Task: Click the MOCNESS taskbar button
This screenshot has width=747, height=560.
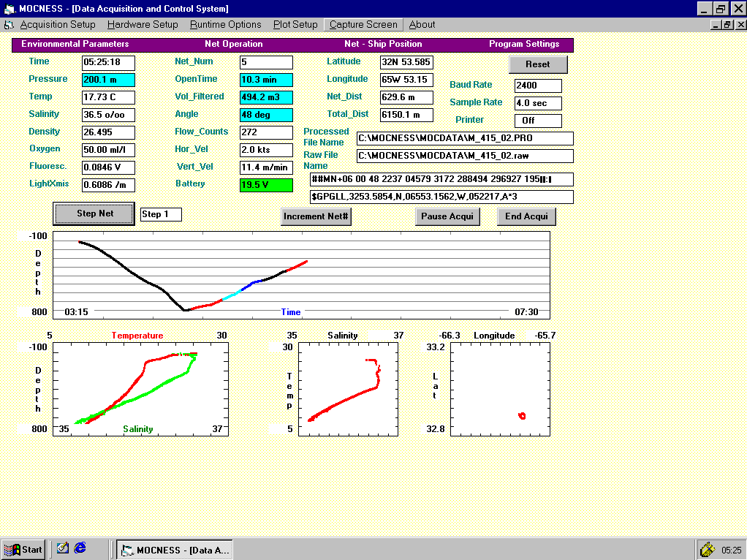Action: pyautogui.click(x=175, y=550)
